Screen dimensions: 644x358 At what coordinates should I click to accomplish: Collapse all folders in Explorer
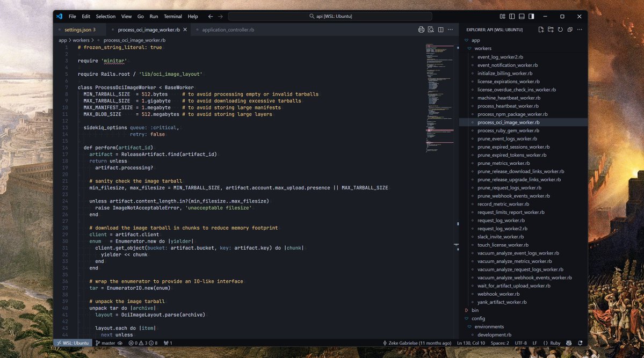tap(570, 30)
